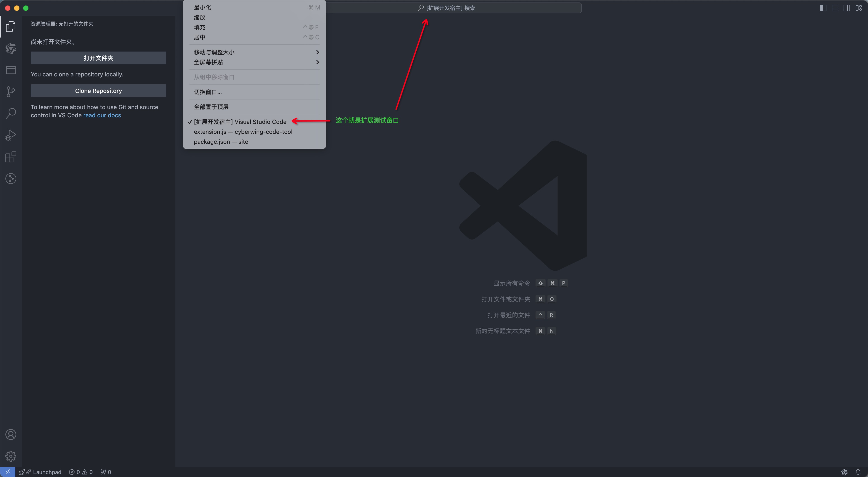Viewport: 868px width, 477px height.
Task: Open the Manage gear icon
Action: [x=11, y=456]
